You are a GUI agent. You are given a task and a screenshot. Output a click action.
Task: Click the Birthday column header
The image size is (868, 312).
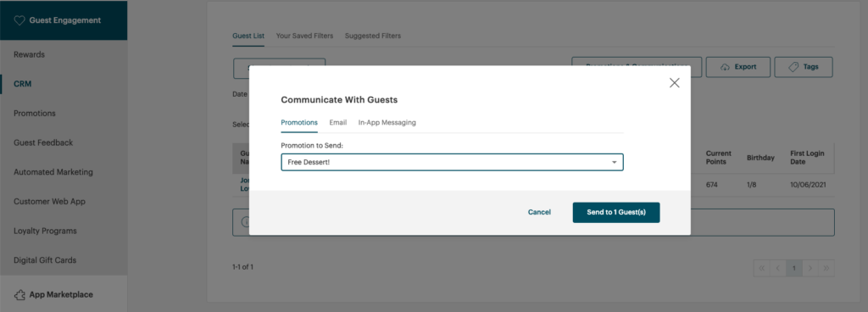click(760, 158)
